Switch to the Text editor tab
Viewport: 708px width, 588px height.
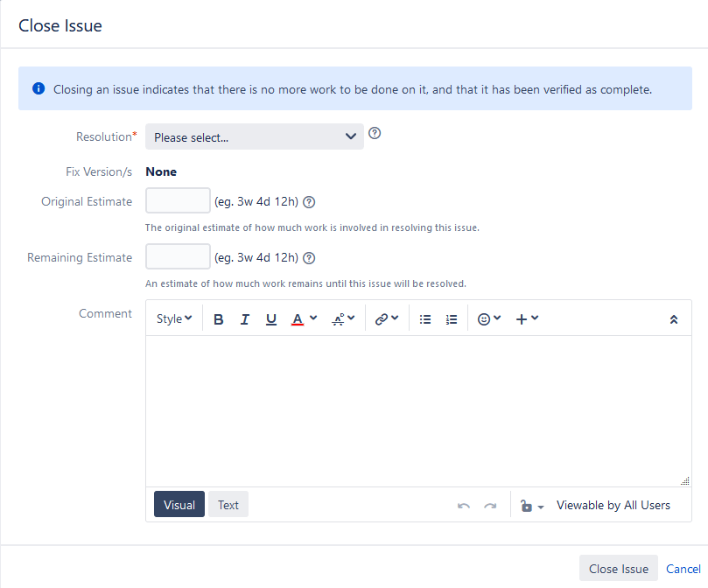tap(228, 505)
